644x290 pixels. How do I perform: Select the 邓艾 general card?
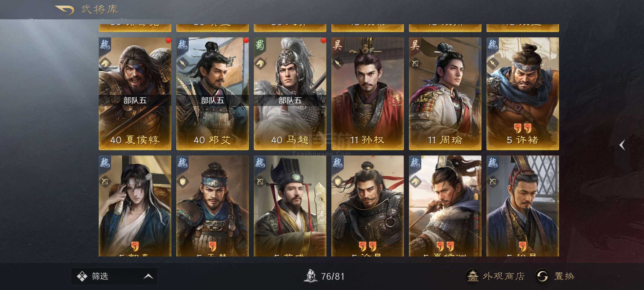[x=213, y=94]
